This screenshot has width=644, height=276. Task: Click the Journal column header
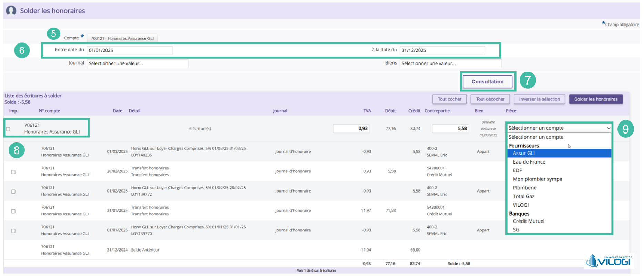(280, 111)
